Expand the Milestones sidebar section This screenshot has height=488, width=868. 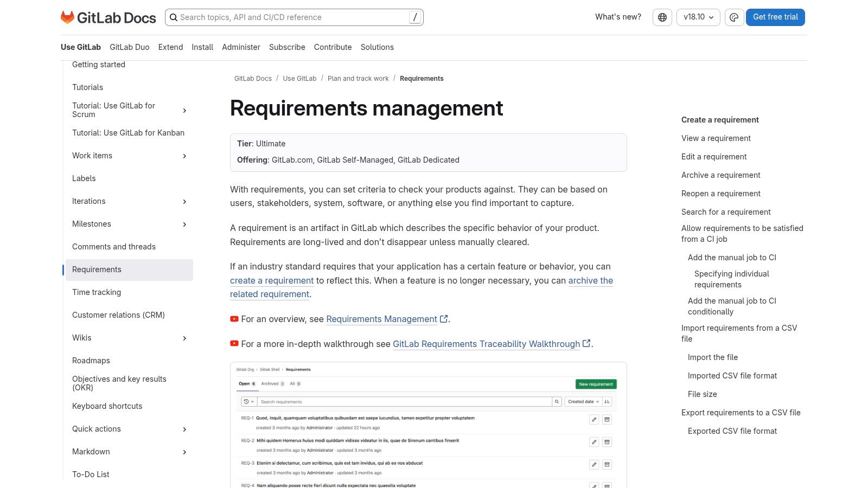[x=184, y=224]
